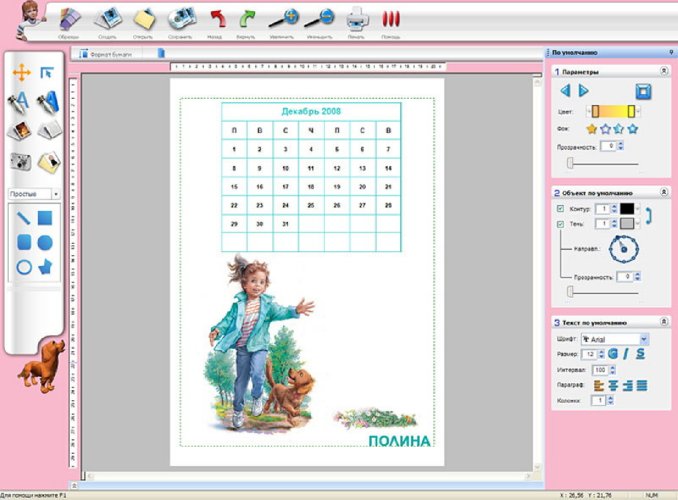Select the orange move arrows tool
Image resolution: width=678 pixels, height=500 pixels.
tap(20, 72)
